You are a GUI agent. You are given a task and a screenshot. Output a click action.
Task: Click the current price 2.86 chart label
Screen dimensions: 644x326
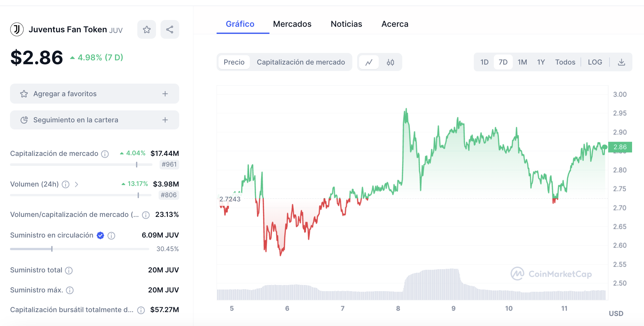tap(620, 147)
